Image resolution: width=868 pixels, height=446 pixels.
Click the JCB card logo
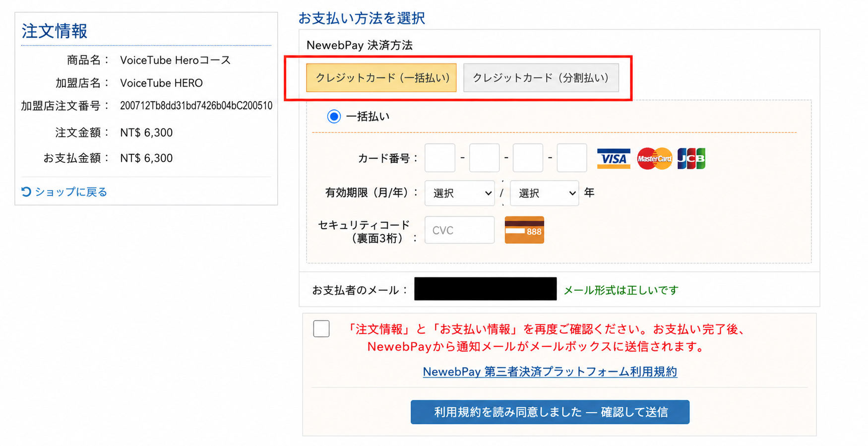691,159
